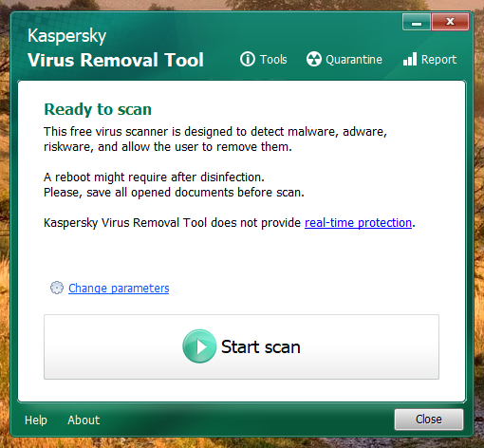Click the Report bar chart icon
This screenshot has height=448, width=484.
[x=410, y=59]
